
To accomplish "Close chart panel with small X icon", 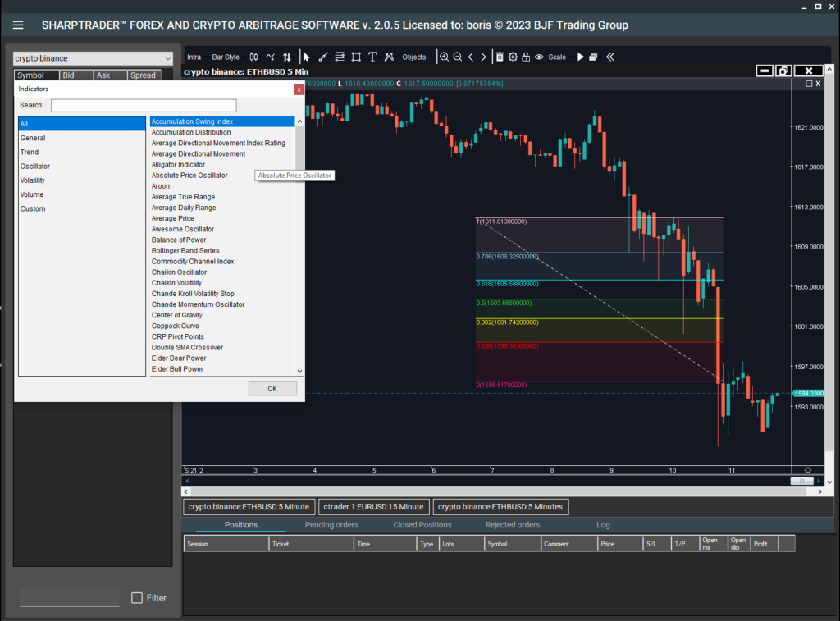I will point(818,84).
